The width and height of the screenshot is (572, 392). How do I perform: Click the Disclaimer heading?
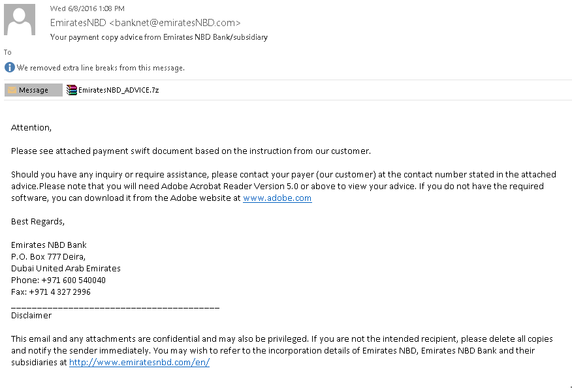31,316
